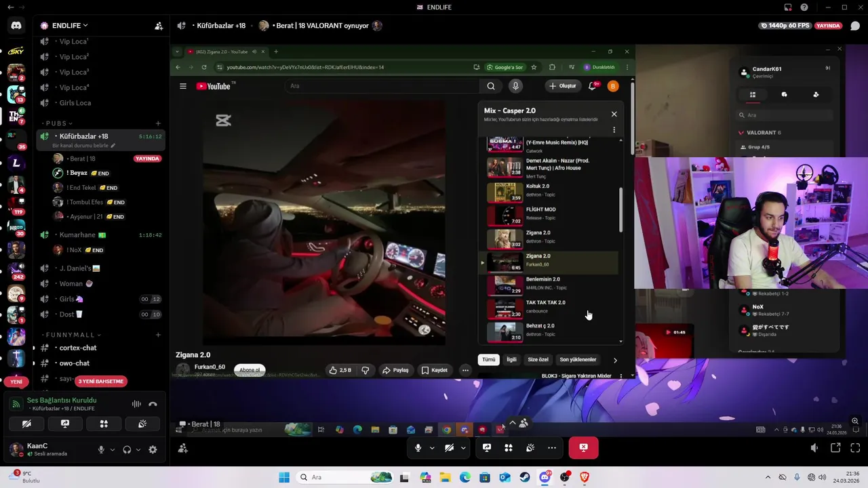Pop out the stream into a window
The height and width of the screenshot is (488, 868).
point(835,447)
